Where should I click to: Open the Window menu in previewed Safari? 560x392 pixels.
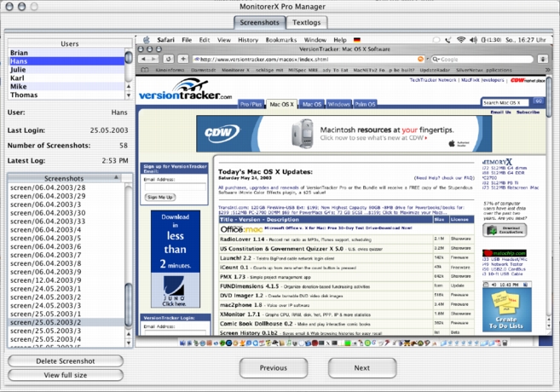click(315, 40)
